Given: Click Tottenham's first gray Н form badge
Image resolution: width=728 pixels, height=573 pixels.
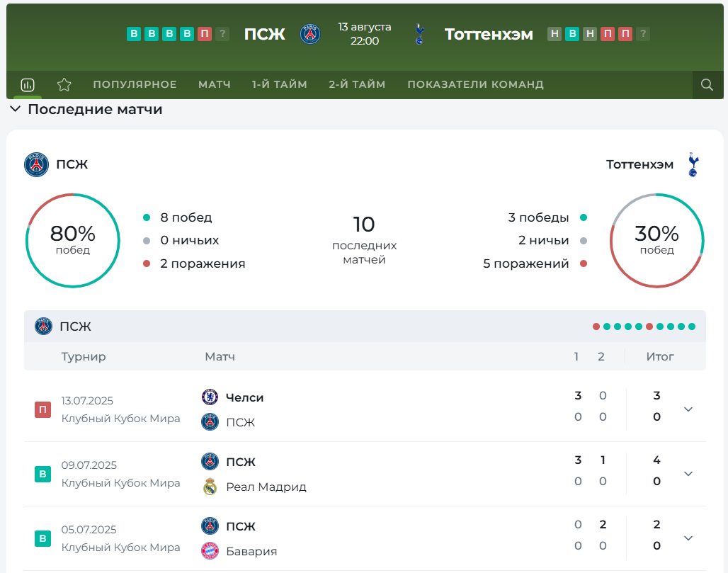Looking at the screenshot, I should tap(554, 34).
